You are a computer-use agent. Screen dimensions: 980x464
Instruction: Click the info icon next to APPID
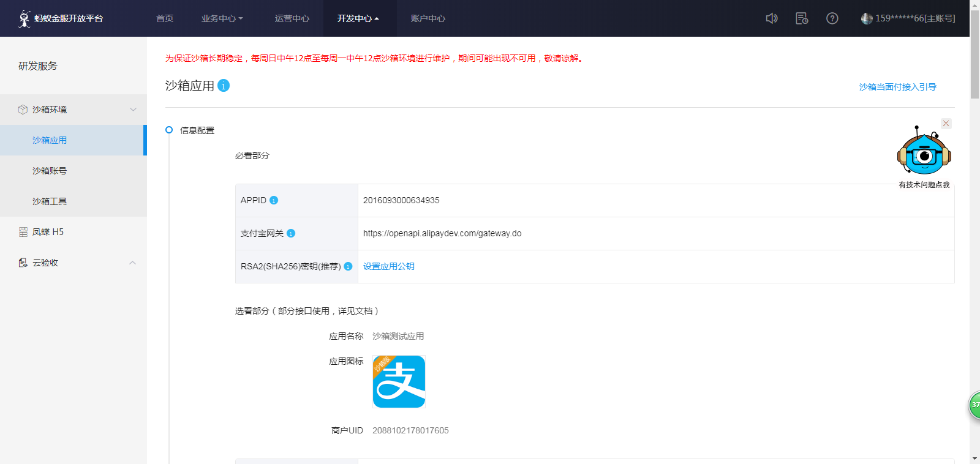pos(274,200)
